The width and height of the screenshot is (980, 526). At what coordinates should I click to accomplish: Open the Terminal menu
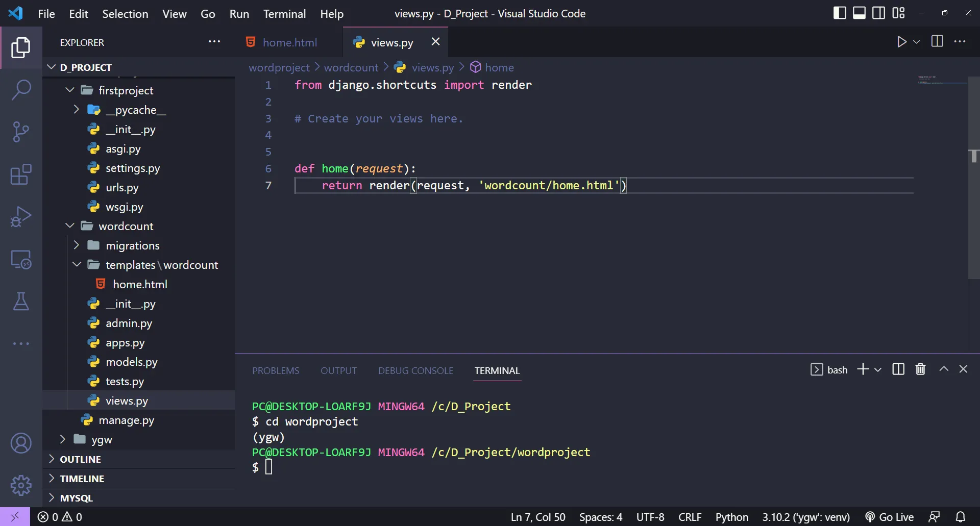(284, 14)
